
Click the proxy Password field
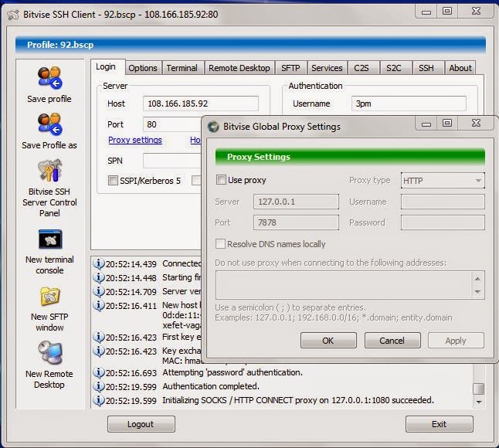point(443,222)
